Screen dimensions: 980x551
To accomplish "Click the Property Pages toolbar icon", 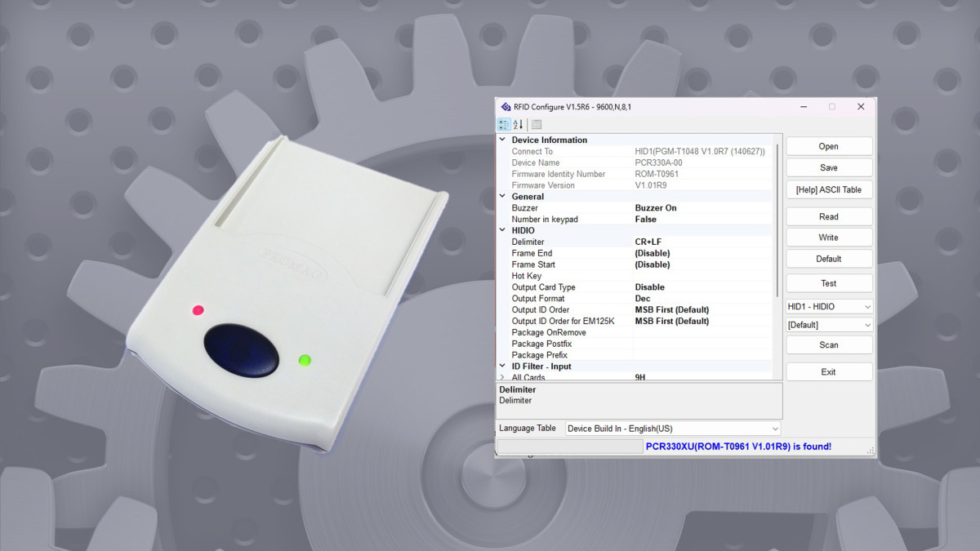I will (537, 125).
